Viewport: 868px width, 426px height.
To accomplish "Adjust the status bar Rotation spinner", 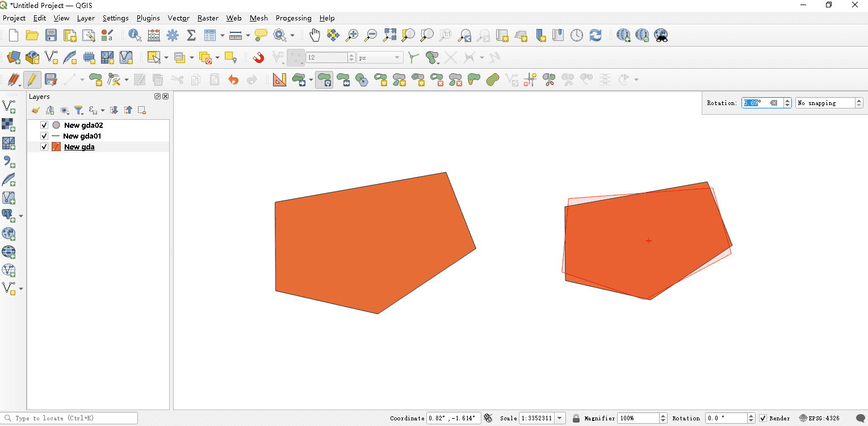I will click(x=752, y=418).
